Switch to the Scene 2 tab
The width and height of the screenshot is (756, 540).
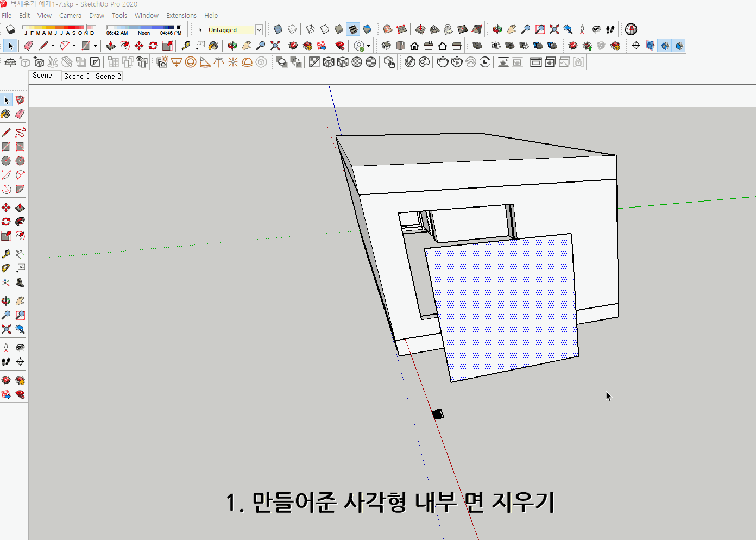tap(107, 76)
